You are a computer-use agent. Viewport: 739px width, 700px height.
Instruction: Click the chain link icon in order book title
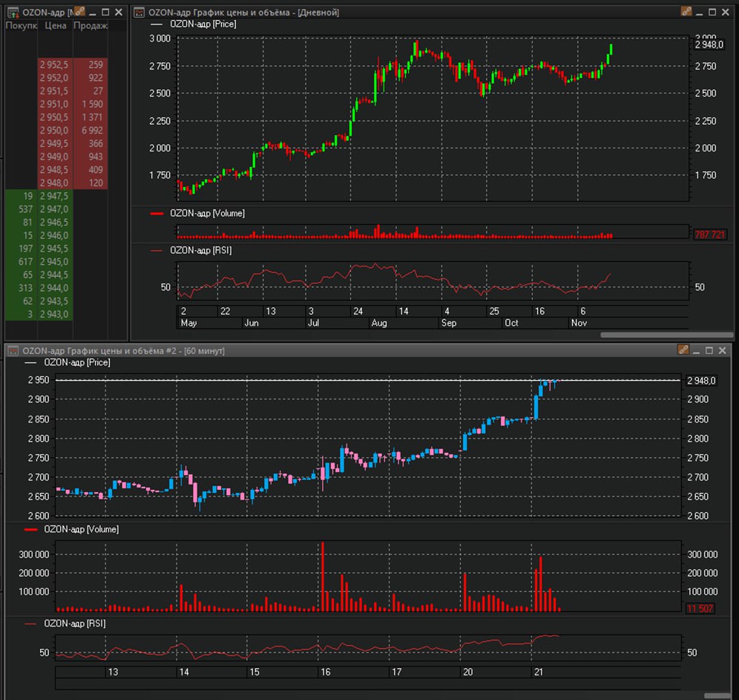79,11
